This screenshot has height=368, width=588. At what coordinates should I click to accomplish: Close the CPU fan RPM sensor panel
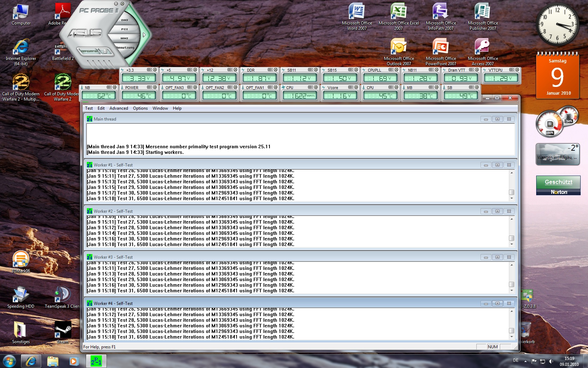point(316,87)
